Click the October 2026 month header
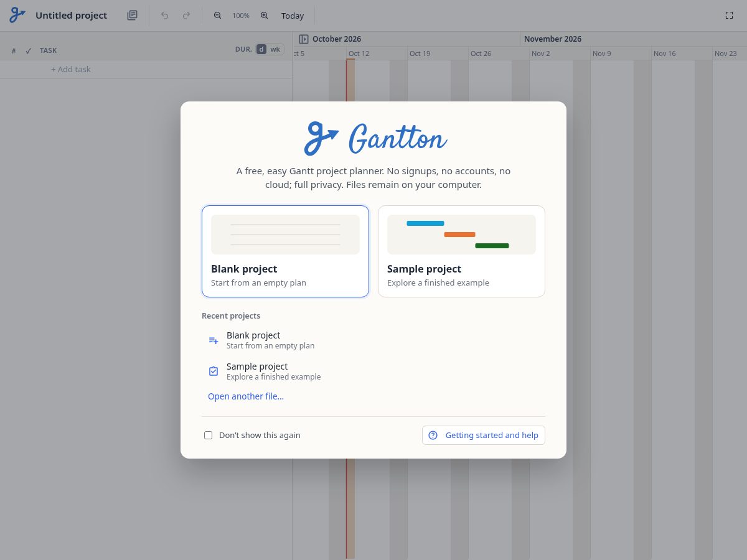The width and height of the screenshot is (747, 560). tap(337, 39)
